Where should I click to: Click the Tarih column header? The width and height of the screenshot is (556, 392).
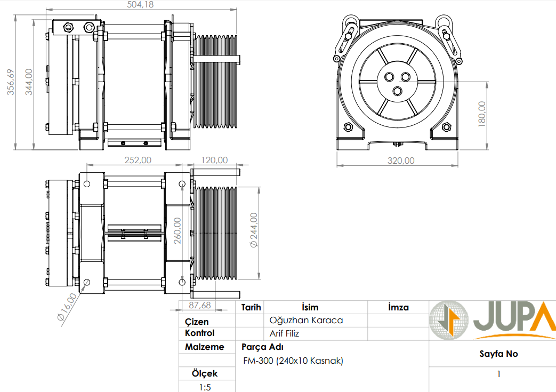[x=251, y=307]
